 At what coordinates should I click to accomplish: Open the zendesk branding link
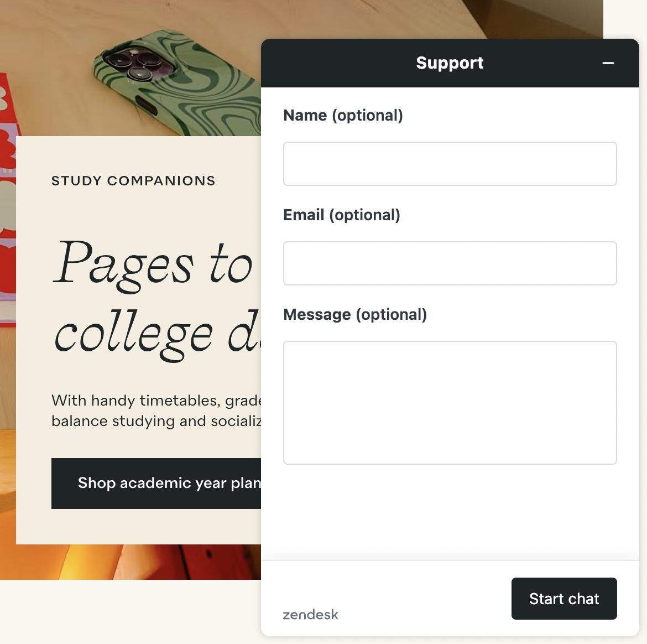310,615
